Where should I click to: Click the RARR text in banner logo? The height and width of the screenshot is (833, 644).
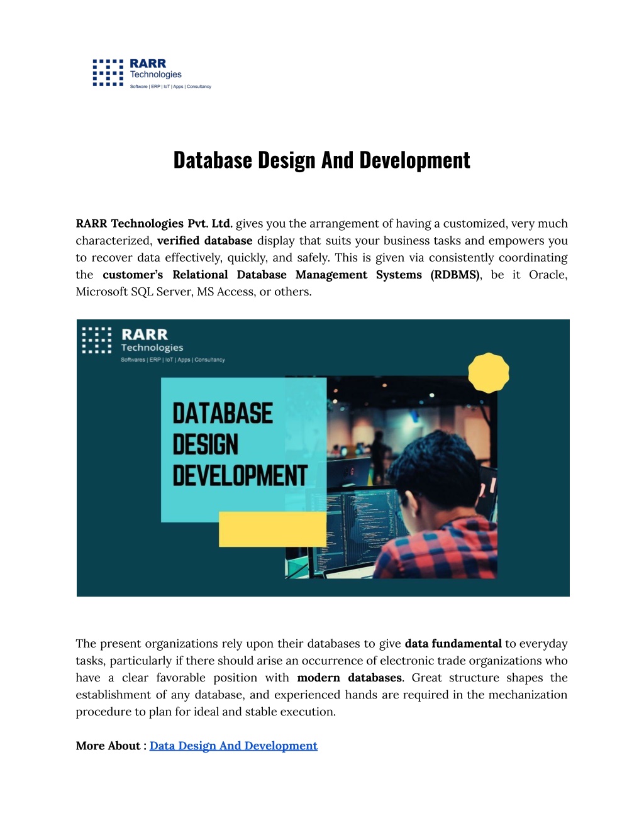pyautogui.click(x=145, y=334)
